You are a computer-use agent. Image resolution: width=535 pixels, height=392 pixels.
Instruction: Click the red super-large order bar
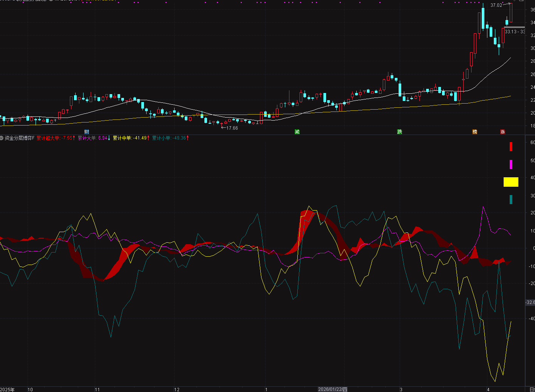511,147
